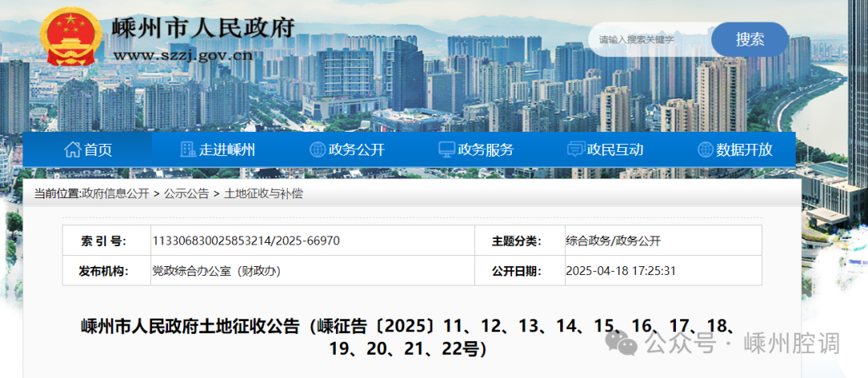Image resolution: width=868 pixels, height=378 pixels.
Task: Select index number 113306830025853214/2025-66970
Action: [x=246, y=240]
